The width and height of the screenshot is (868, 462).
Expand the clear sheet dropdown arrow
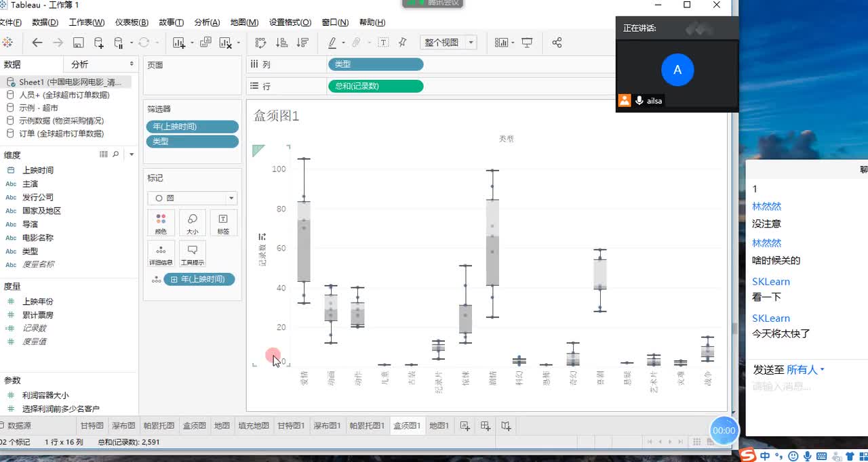[x=238, y=43]
